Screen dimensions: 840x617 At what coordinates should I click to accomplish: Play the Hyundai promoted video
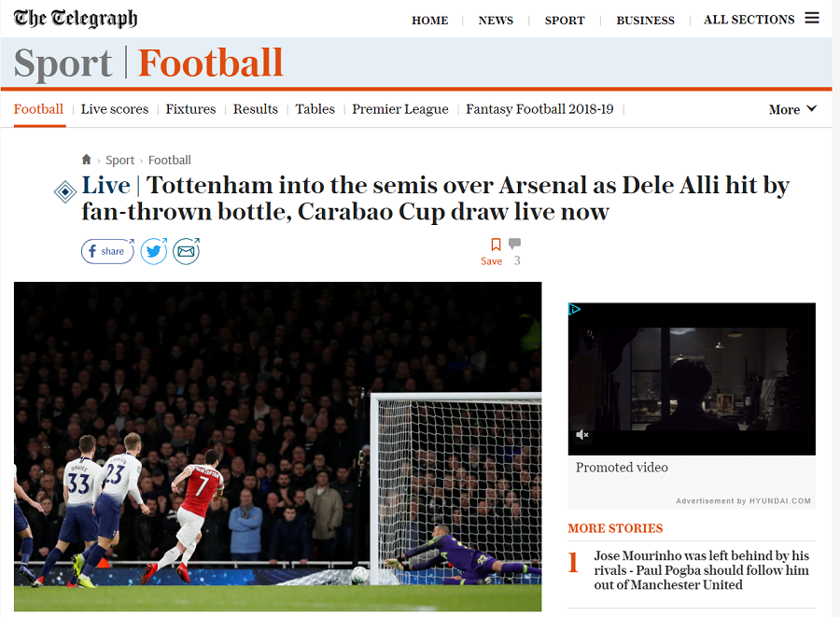tap(692, 379)
